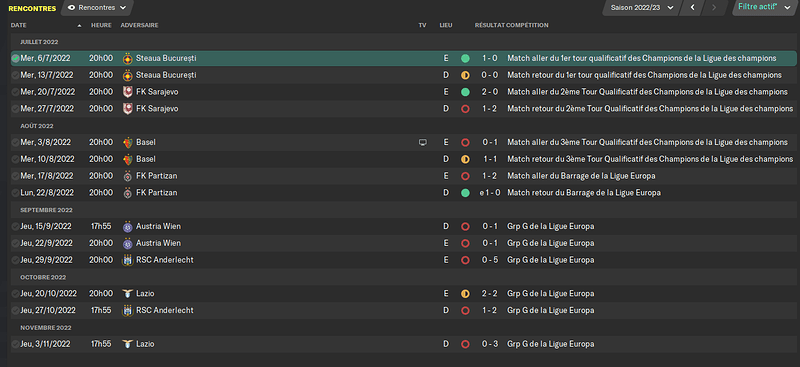The width and height of the screenshot is (800, 367).
Task: Open FK Sarajevo link on 27/7/2022 row
Action: pos(157,109)
